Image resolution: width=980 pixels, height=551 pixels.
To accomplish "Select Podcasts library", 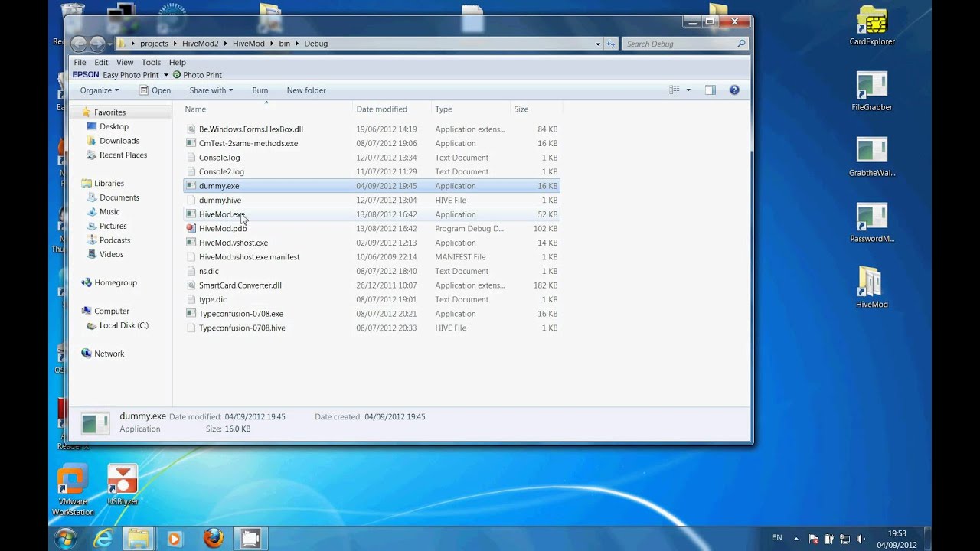I will [115, 240].
